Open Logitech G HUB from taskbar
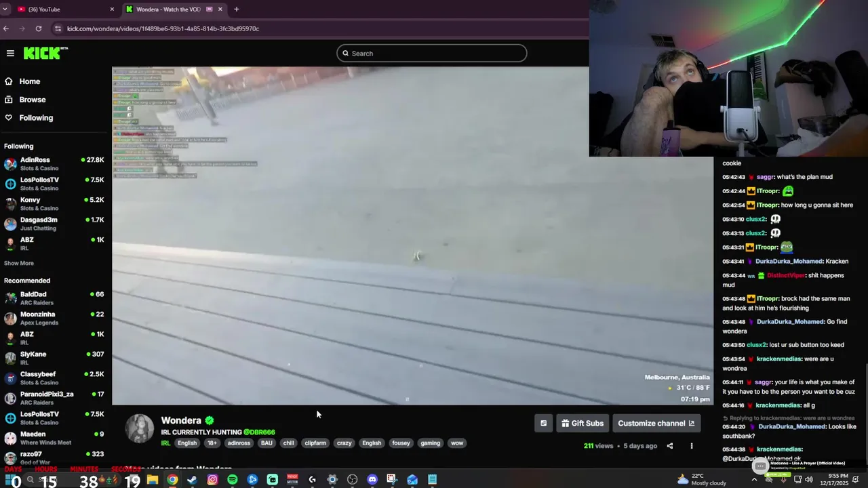 tap(313, 480)
